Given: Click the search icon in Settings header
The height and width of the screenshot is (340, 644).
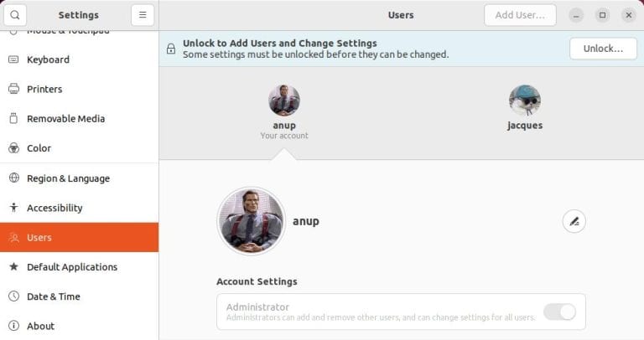Looking at the screenshot, I should (x=15, y=15).
